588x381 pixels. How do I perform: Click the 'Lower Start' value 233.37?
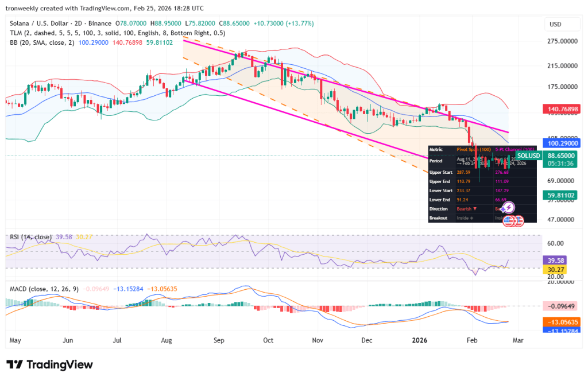pyautogui.click(x=463, y=190)
